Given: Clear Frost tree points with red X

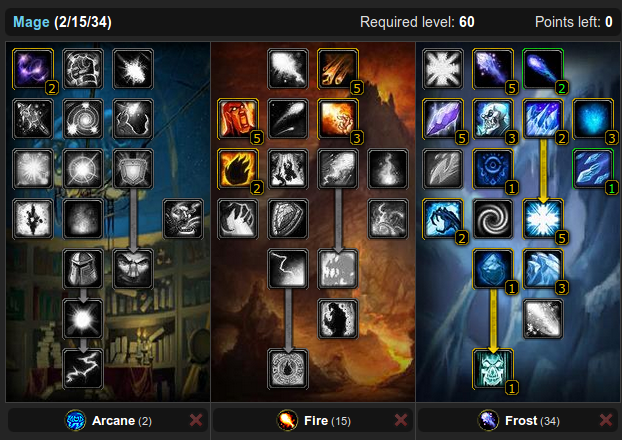Looking at the screenshot, I should click(x=606, y=420).
